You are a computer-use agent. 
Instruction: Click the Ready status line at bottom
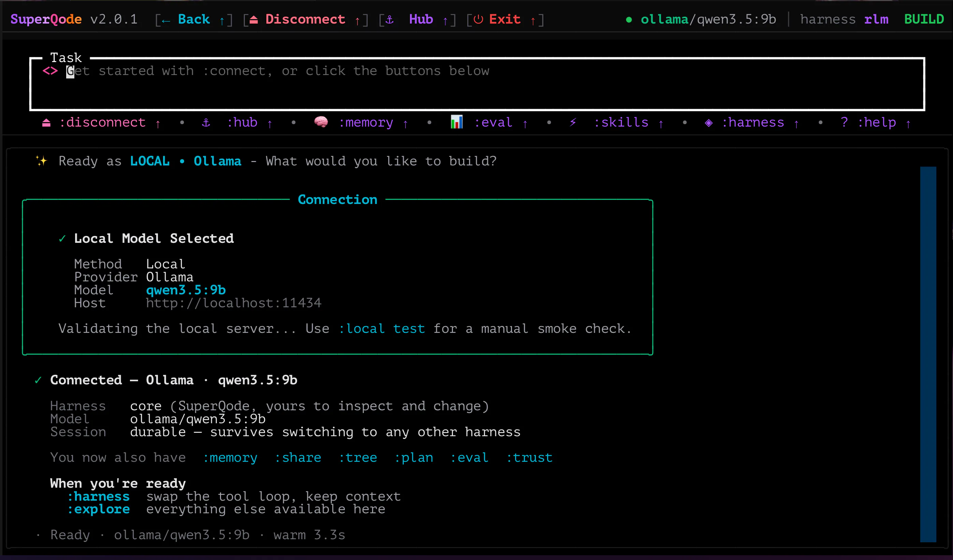tap(191, 535)
